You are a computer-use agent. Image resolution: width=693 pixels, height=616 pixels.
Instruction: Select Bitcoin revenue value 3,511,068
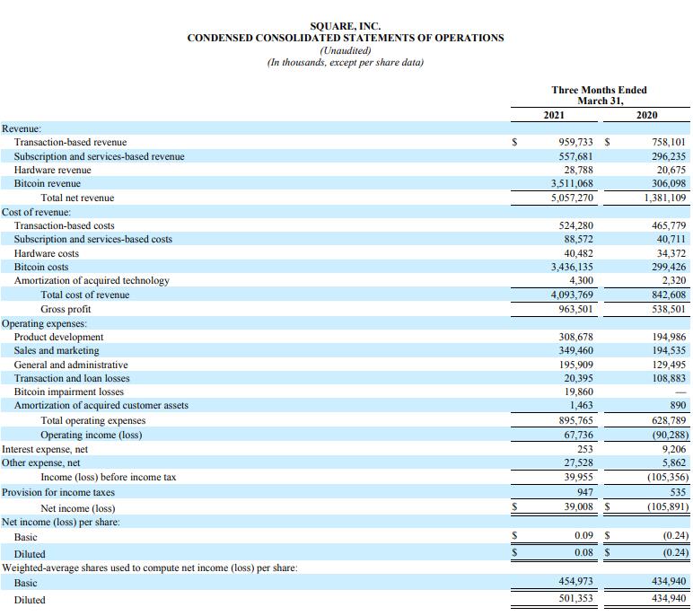[x=572, y=183]
